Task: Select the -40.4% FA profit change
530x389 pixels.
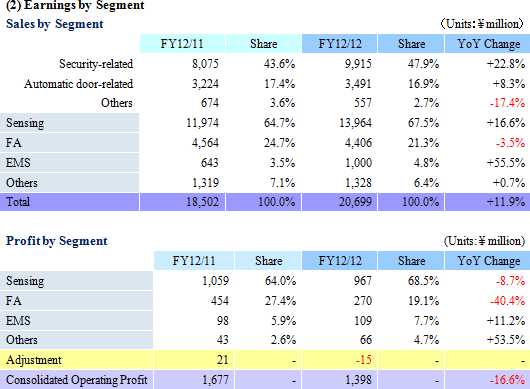Action: (x=507, y=300)
